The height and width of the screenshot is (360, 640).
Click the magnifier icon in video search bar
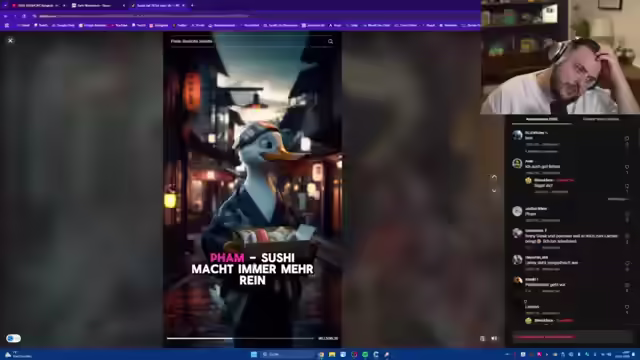[x=330, y=41]
